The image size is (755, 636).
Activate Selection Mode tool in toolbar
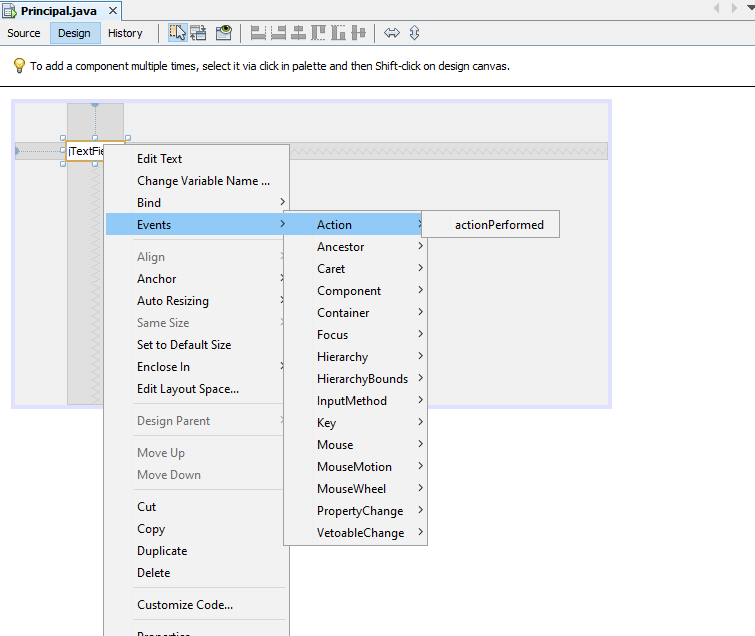(x=178, y=33)
